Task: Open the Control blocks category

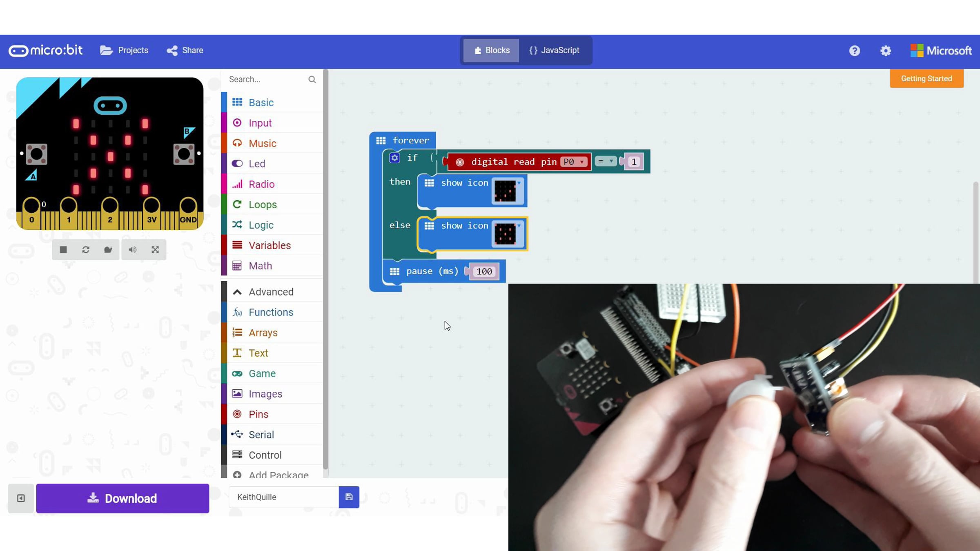Action: [272, 455]
